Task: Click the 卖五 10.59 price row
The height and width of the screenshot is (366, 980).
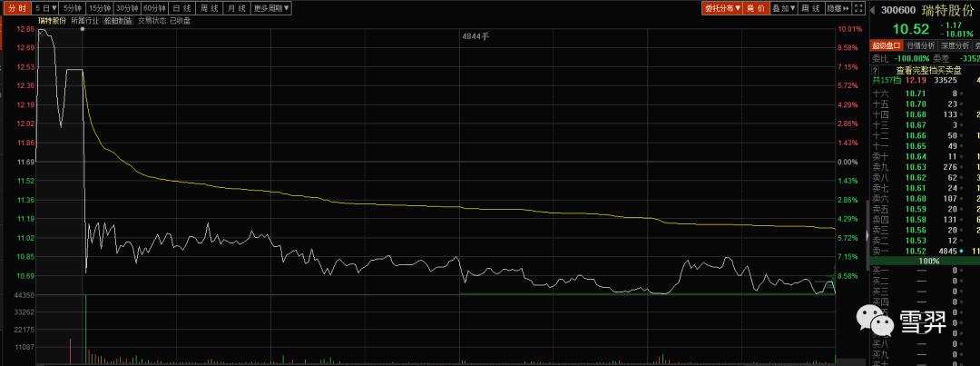Action: tap(925, 208)
